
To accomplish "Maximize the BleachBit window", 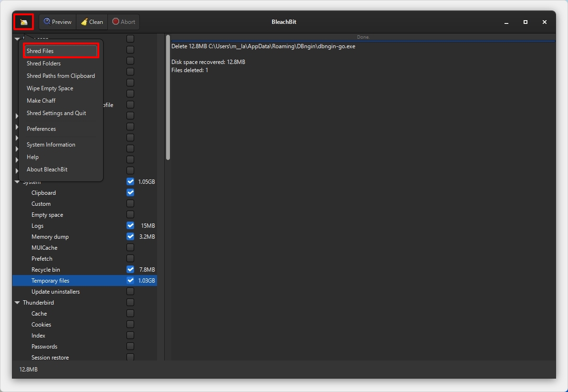I will pos(525,22).
